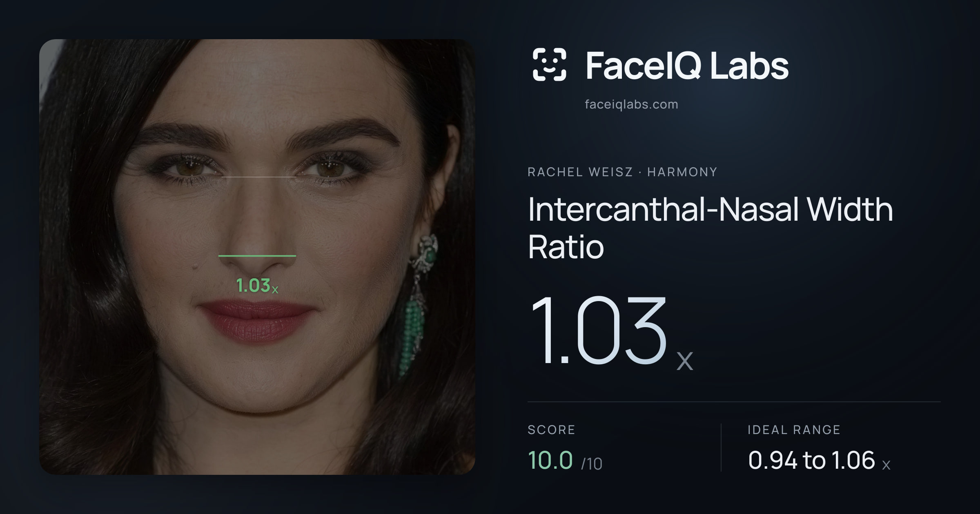Click the Intercanthal-Nasal Width Ratio heading
The height and width of the screenshot is (514, 980).
(x=710, y=228)
